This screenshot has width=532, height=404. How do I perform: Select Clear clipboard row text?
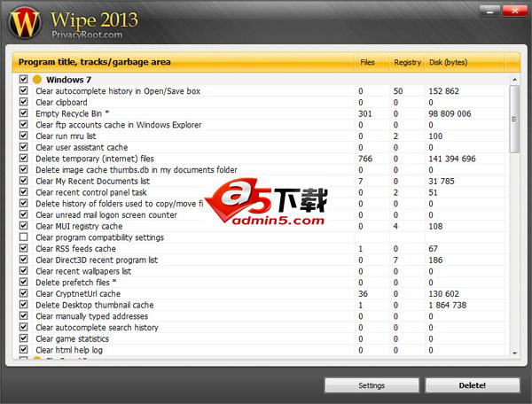pos(61,103)
